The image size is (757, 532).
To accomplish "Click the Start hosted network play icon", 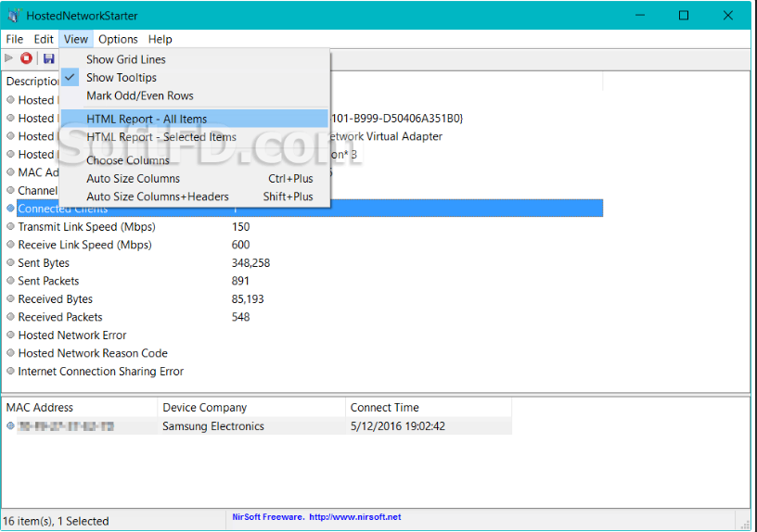I will tap(8, 58).
